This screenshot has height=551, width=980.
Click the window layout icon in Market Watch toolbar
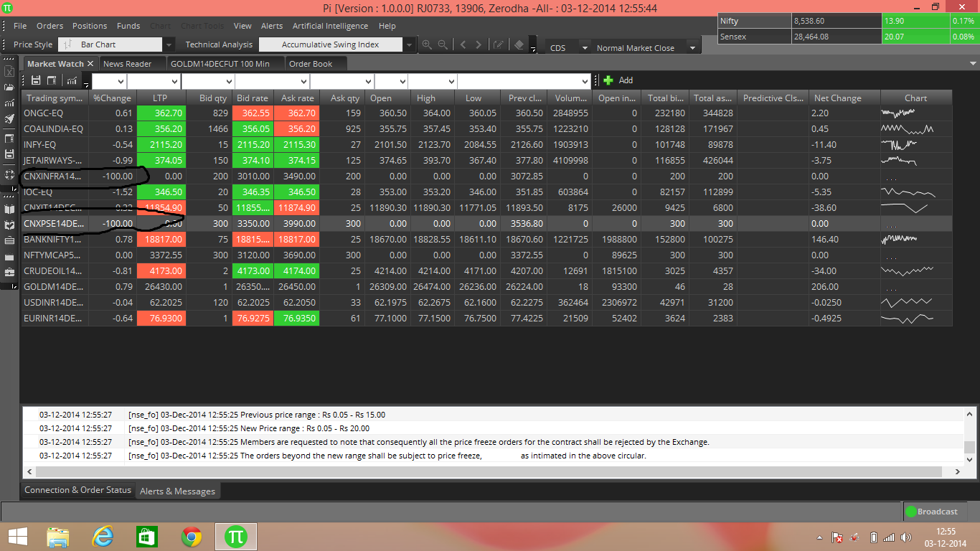click(52, 80)
